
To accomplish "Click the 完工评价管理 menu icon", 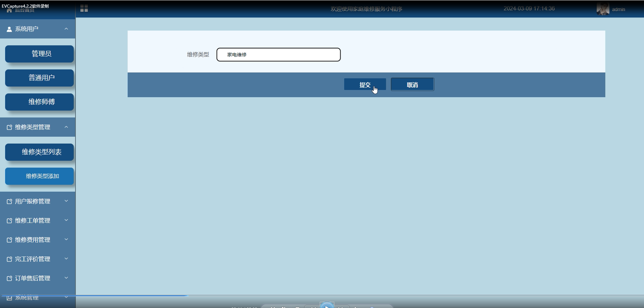I will (x=9, y=259).
